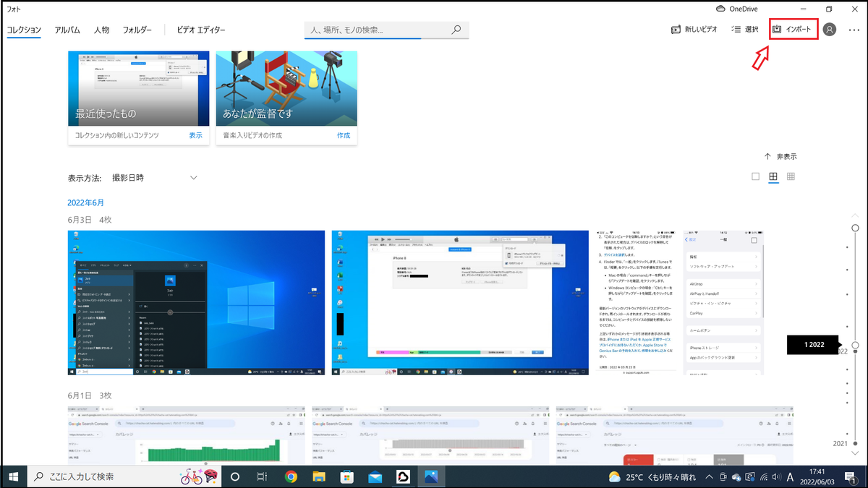
Task: Click the 6月1日 3枚 date label
Action: [90, 395]
